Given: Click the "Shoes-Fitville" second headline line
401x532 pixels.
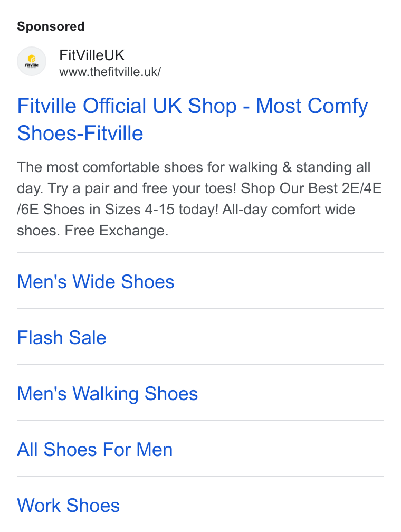Looking at the screenshot, I should (80, 133).
